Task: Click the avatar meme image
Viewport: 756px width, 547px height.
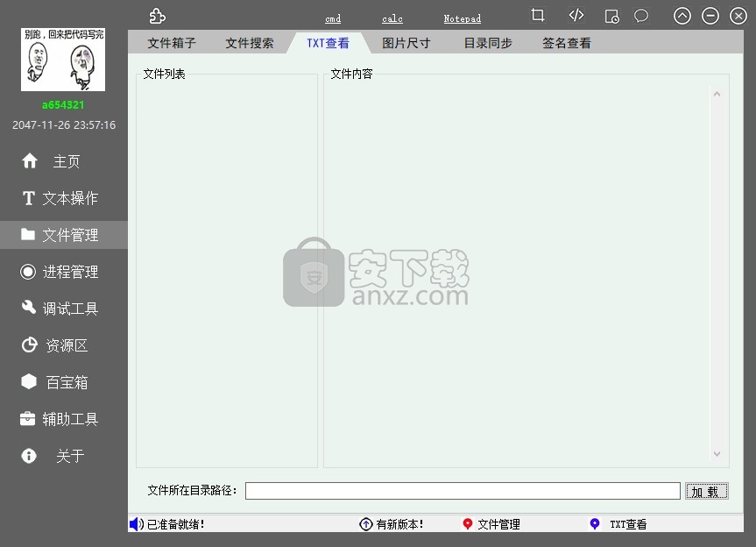Action: coord(63,60)
